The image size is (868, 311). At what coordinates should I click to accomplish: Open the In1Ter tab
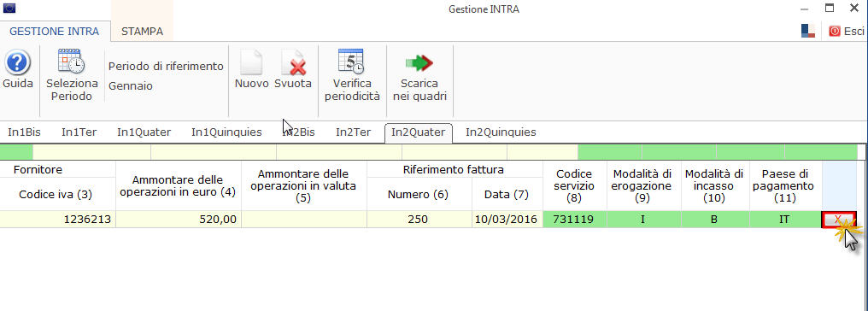click(x=79, y=132)
